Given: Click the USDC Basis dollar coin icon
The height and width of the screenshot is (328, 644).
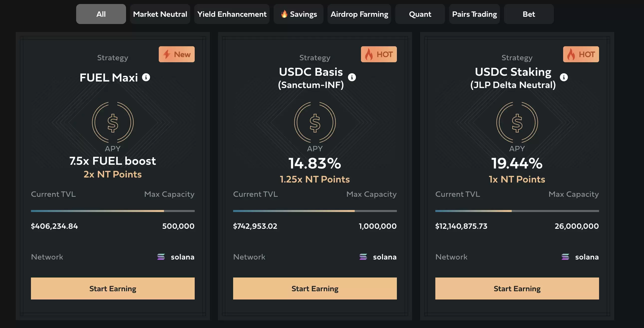Looking at the screenshot, I should [315, 122].
